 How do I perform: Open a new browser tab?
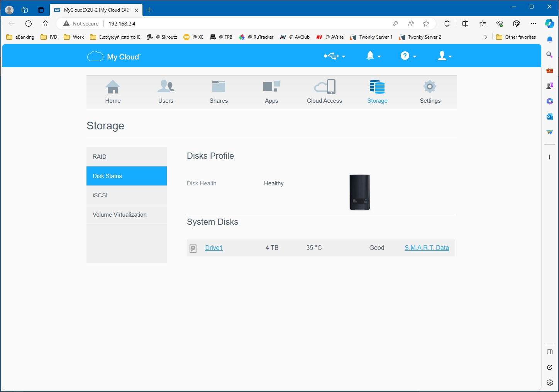[x=149, y=10]
